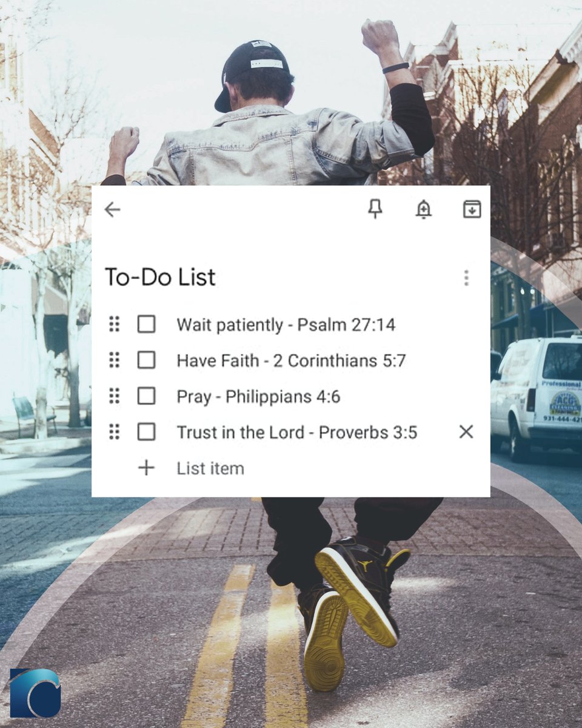Pin the To-Do List note
Viewport: 582px width, 728px height.
pyautogui.click(x=375, y=209)
